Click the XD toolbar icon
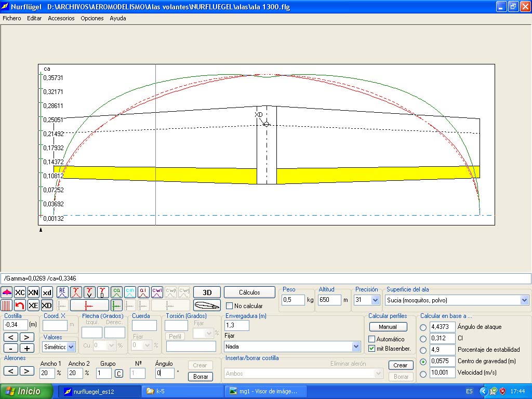The width and height of the screenshot is (532, 399). (x=47, y=305)
